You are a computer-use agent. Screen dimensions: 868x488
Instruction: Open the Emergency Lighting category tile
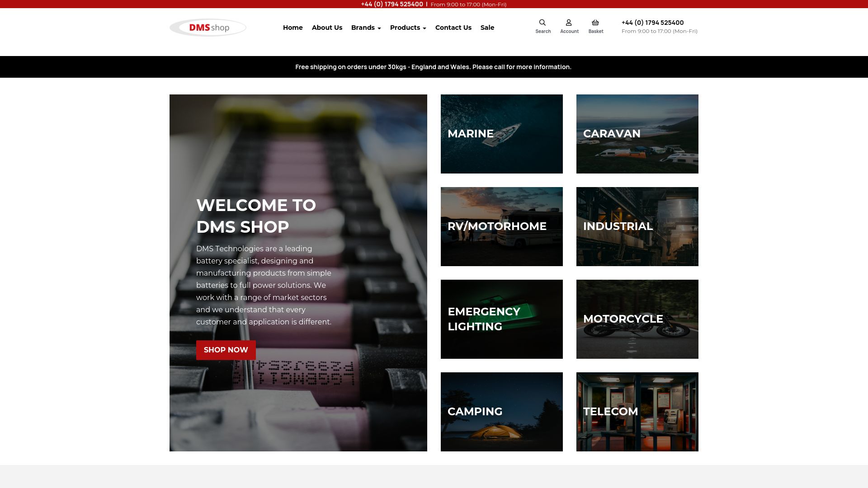point(501,319)
